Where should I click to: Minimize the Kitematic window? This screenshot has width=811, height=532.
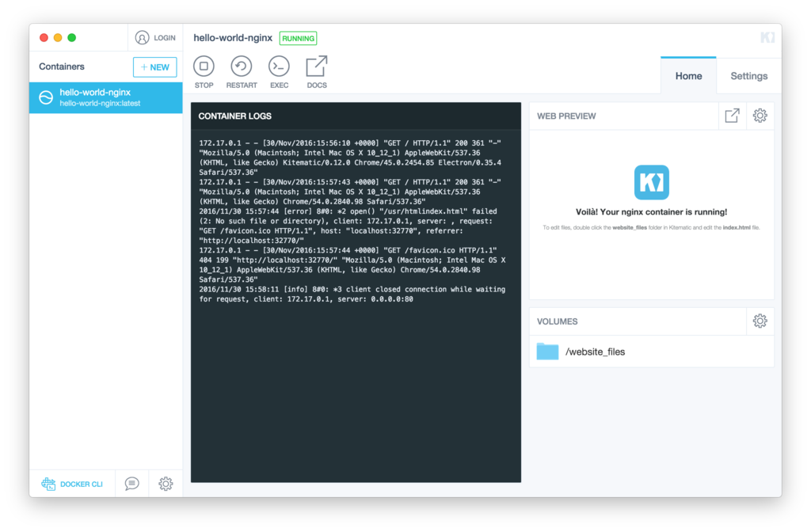coord(58,38)
